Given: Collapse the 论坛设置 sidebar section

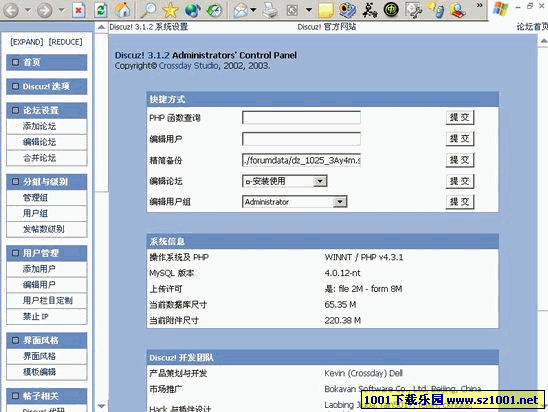Looking at the screenshot, I should coord(15,110).
